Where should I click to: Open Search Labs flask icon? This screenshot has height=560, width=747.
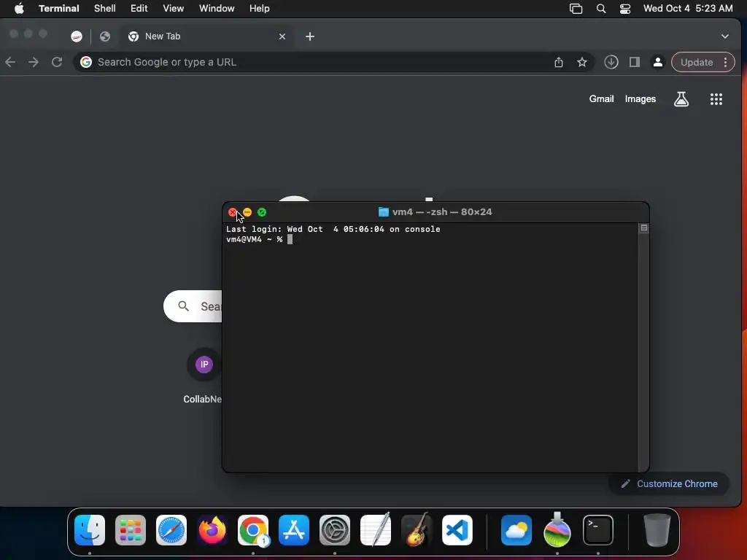point(681,99)
